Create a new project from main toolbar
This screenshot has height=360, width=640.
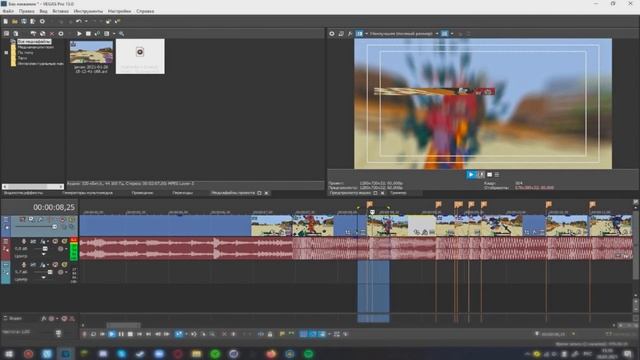click(6, 21)
